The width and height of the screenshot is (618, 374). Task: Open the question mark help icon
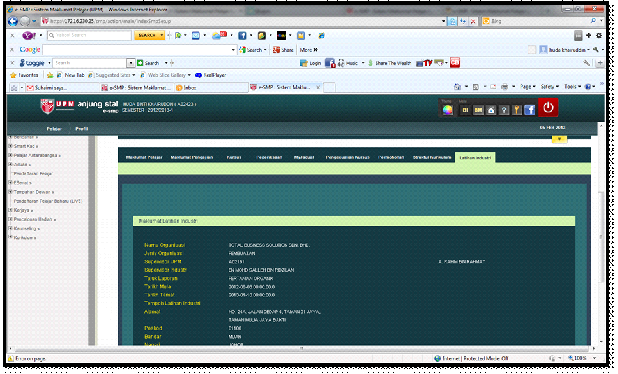(x=504, y=110)
